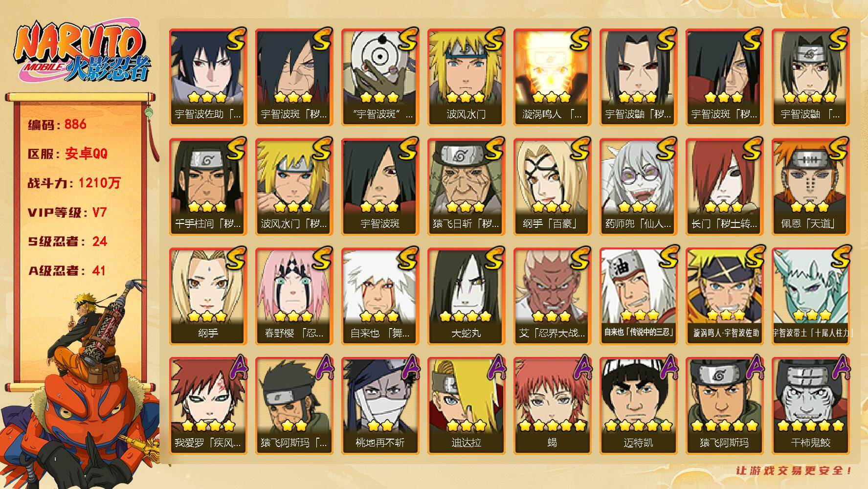This screenshot has height=489, width=868.
Task: Click the 纲手「百豪」 ninja portrait
Action: point(552,187)
